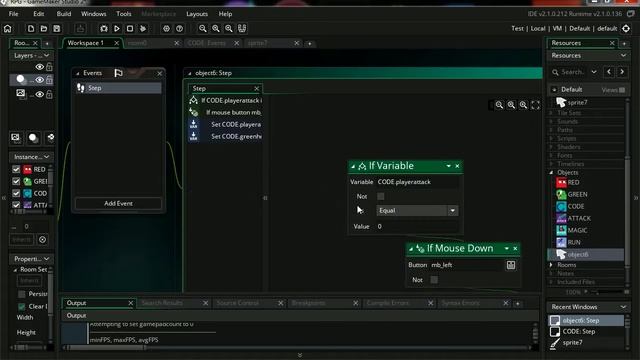This screenshot has width=640, height=360.
Task: Open CODE: Step from Recent Windows
Action: coord(586,331)
